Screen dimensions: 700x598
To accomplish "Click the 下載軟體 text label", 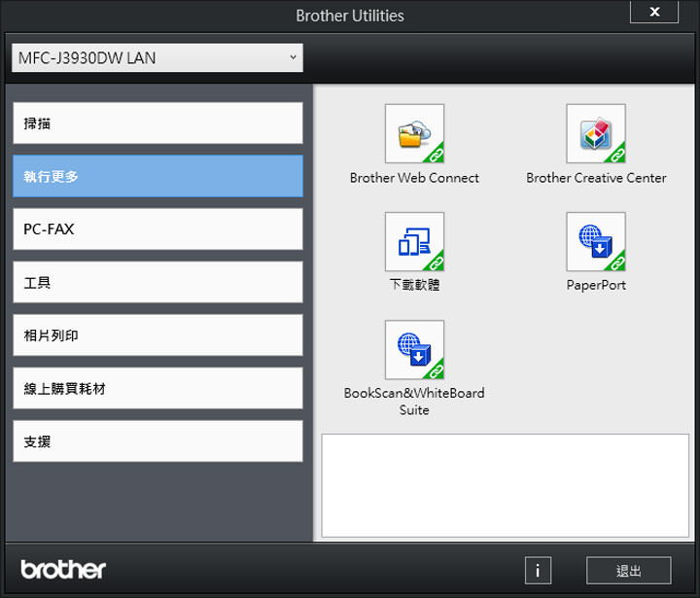I will 414,285.
